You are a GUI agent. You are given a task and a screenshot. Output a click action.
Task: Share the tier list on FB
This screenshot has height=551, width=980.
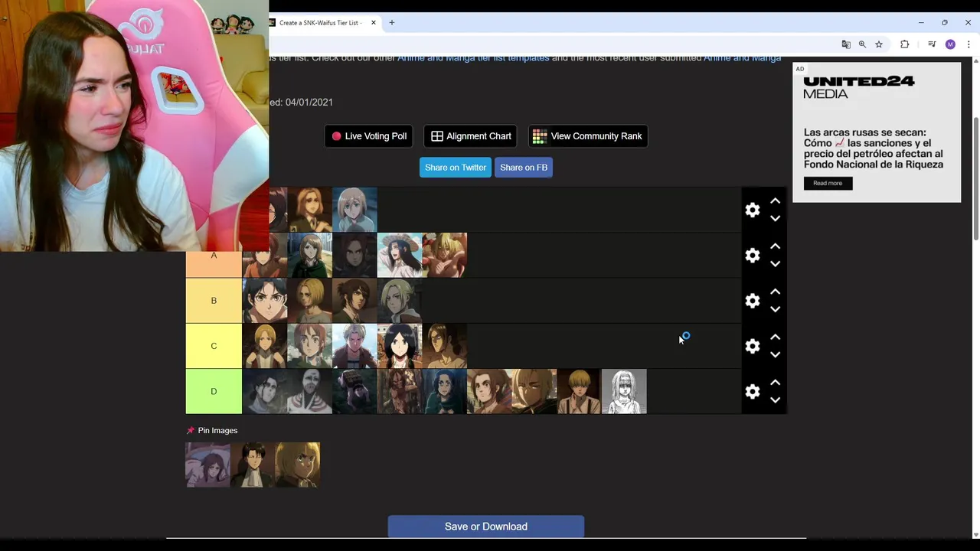tap(524, 168)
